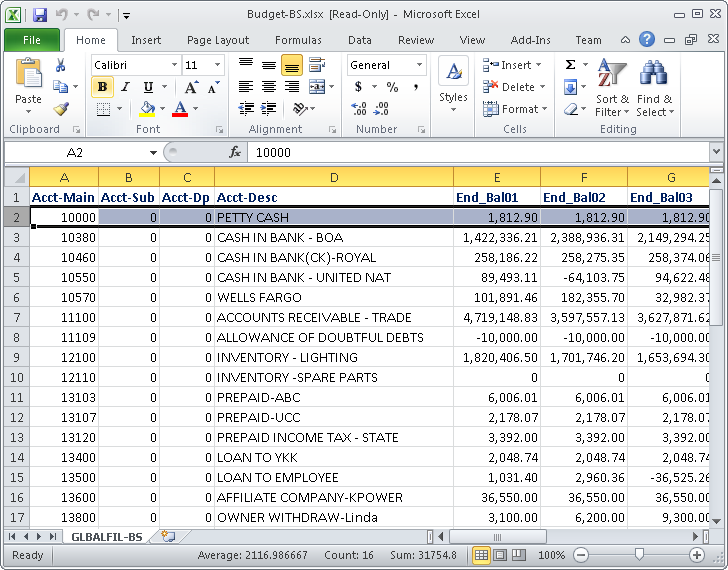Open the General number format dropdown
Image resolution: width=728 pixels, height=570 pixels.
[x=420, y=65]
